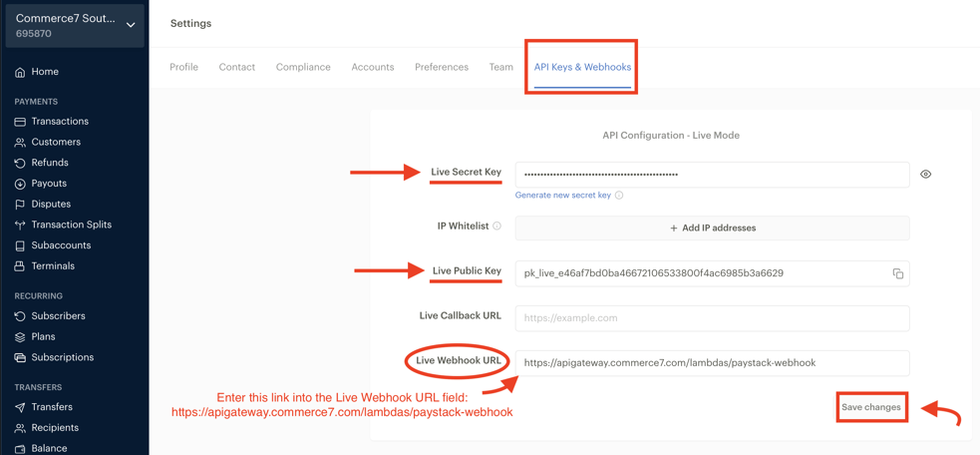Screen dimensions: 980x455
Task: Open Subscribers in the Recurring section
Action: click(x=58, y=316)
